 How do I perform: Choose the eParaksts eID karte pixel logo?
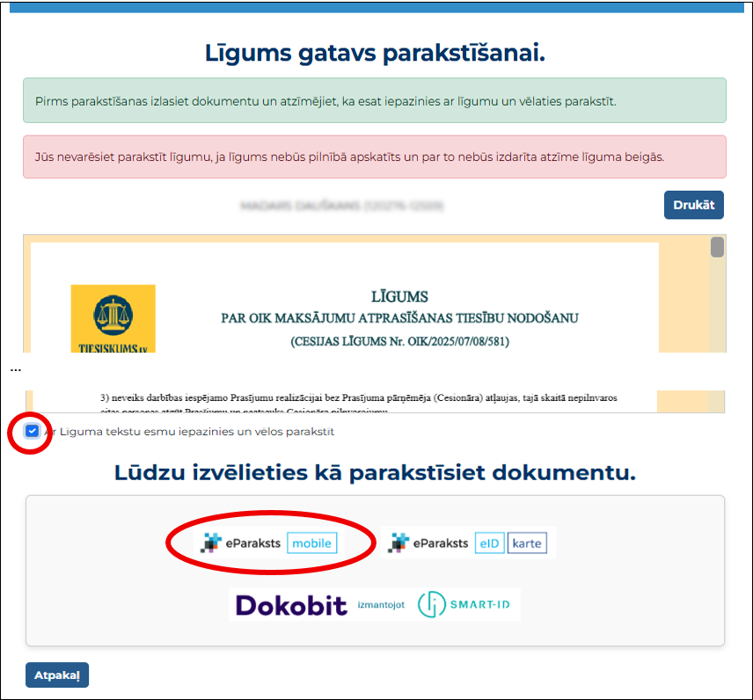click(398, 543)
